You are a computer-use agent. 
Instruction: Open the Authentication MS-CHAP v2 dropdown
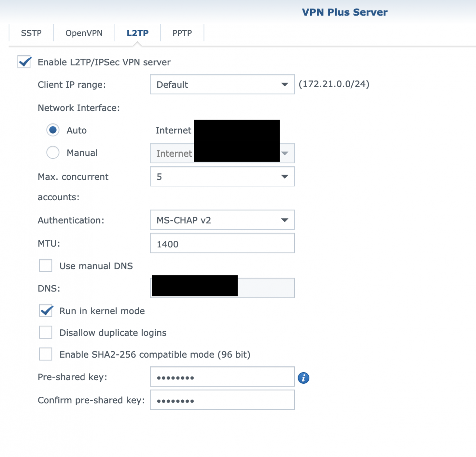click(x=222, y=220)
